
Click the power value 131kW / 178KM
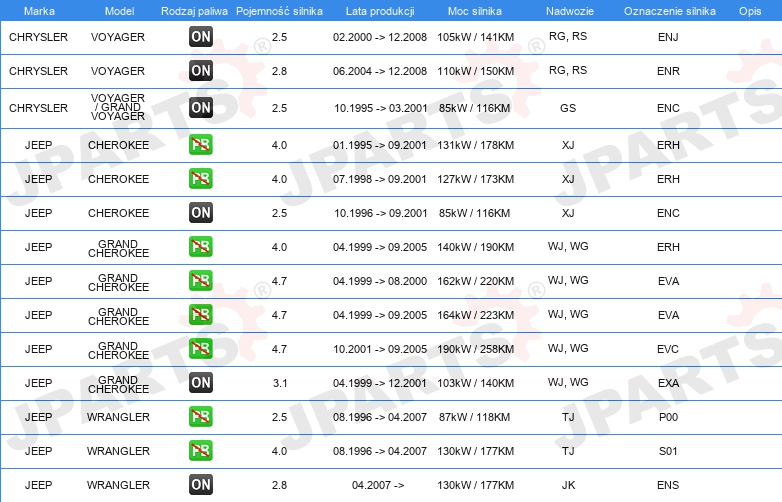point(475,145)
